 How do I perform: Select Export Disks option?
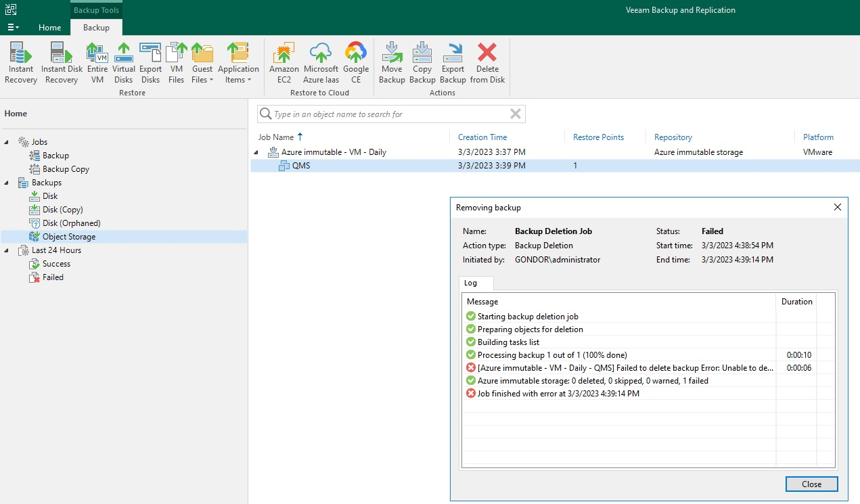[x=150, y=62]
